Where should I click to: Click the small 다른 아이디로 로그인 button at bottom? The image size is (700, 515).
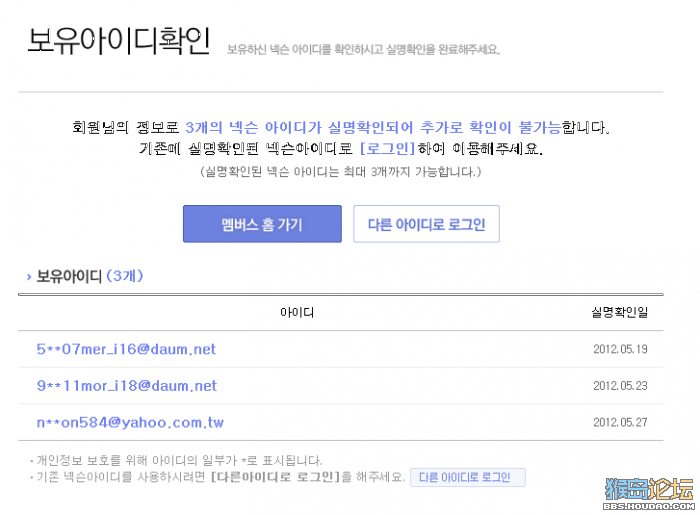[x=467, y=478]
